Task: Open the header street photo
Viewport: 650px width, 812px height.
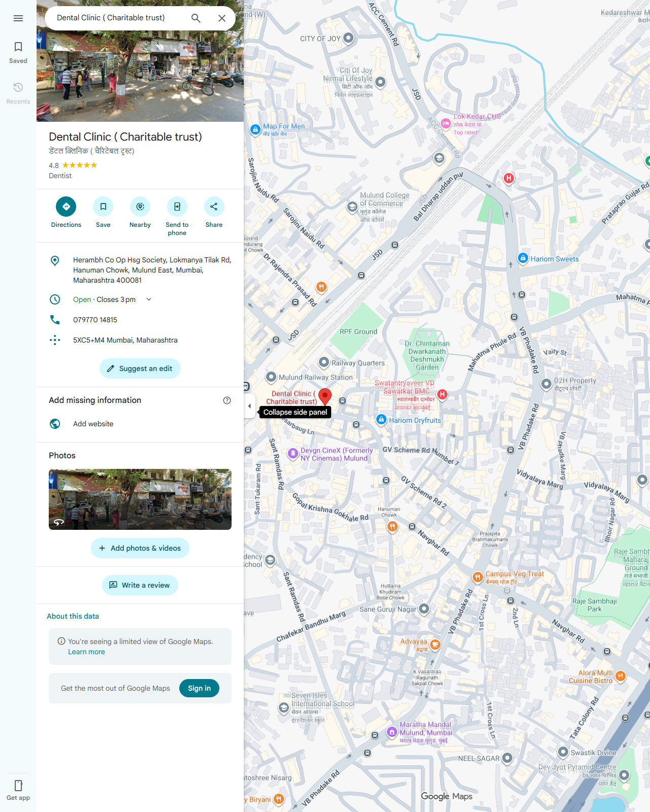Action: point(140,76)
